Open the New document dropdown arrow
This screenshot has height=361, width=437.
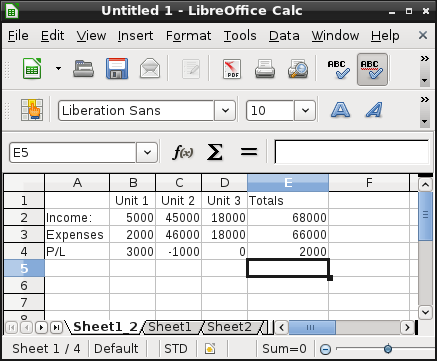pos(58,69)
